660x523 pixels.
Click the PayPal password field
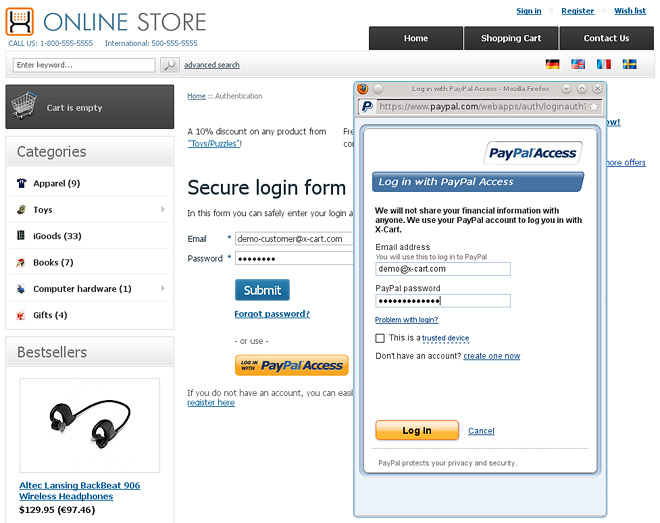[x=443, y=301]
